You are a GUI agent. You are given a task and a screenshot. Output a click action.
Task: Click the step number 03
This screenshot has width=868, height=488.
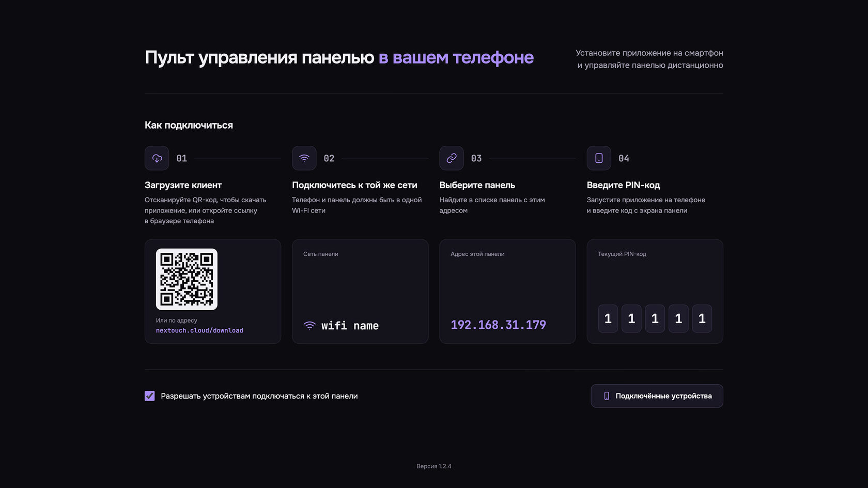[476, 158]
